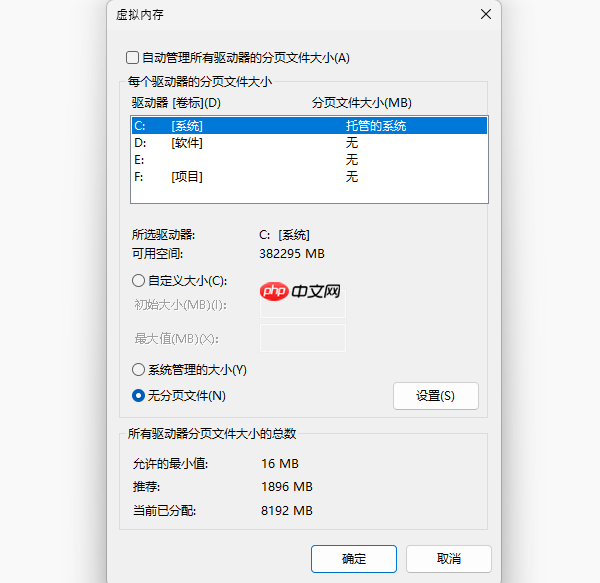
Task: Click the 8192 MB currently allocated value
Action: [286, 511]
